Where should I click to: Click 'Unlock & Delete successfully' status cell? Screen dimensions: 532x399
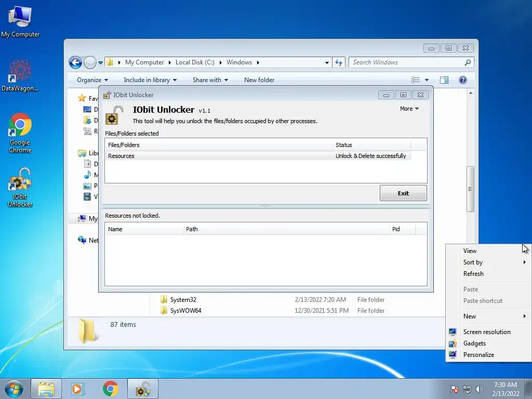click(x=371, y=156)
